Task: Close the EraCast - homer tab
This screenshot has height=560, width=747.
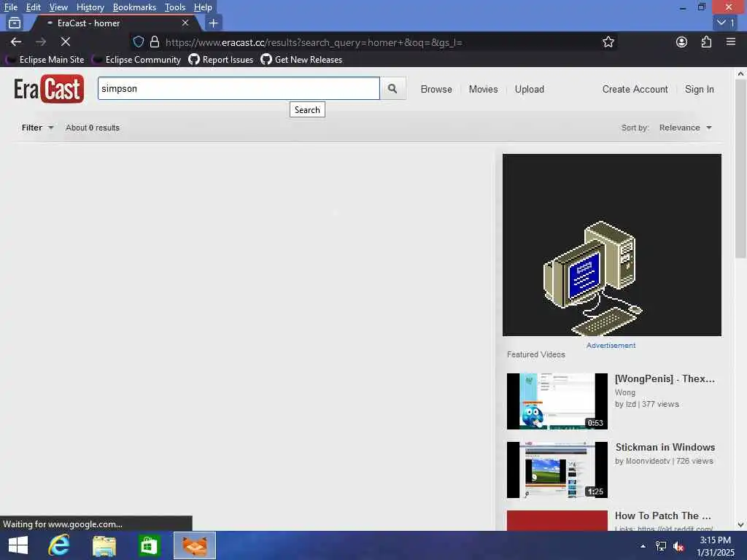Action: click(185, 23)
